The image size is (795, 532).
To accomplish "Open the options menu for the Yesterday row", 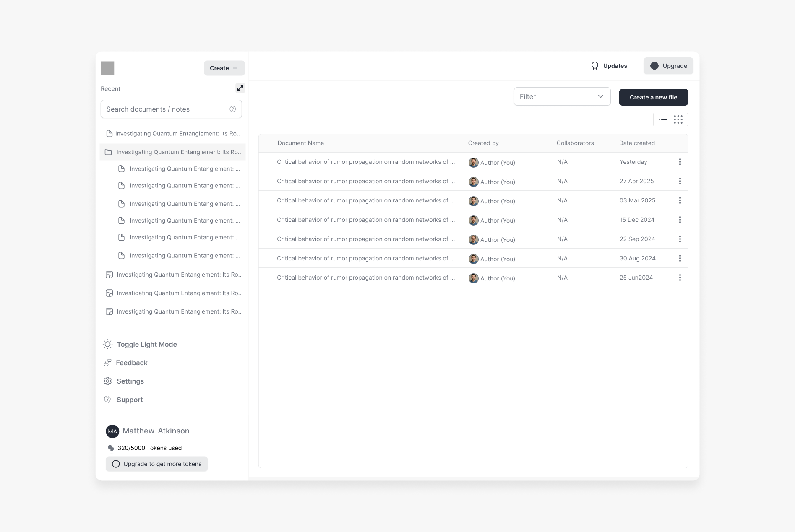I will 680,162.
